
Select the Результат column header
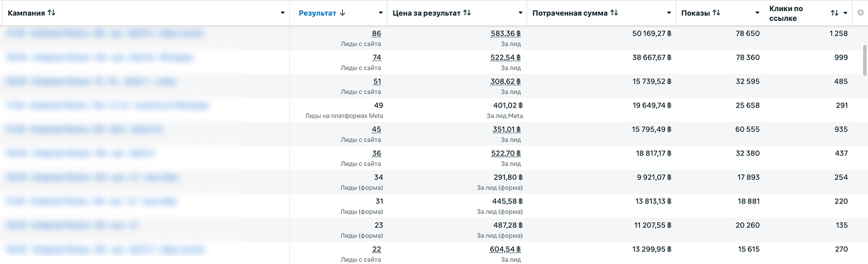[x=317, y=13]
